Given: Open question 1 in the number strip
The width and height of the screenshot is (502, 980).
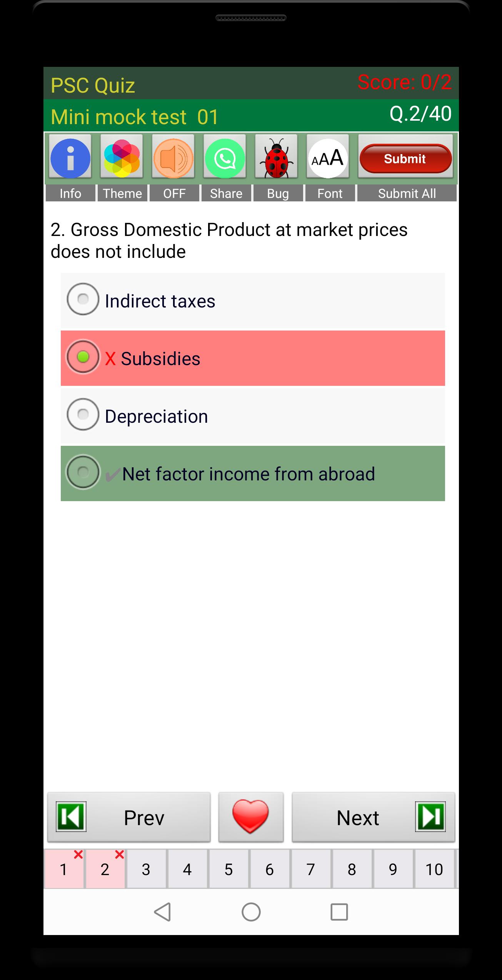Looking at the screenshot, I should 64,869.
